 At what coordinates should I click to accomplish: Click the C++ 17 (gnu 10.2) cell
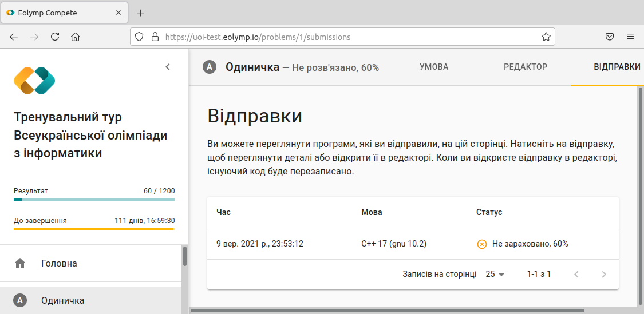[x=394, y=244]
